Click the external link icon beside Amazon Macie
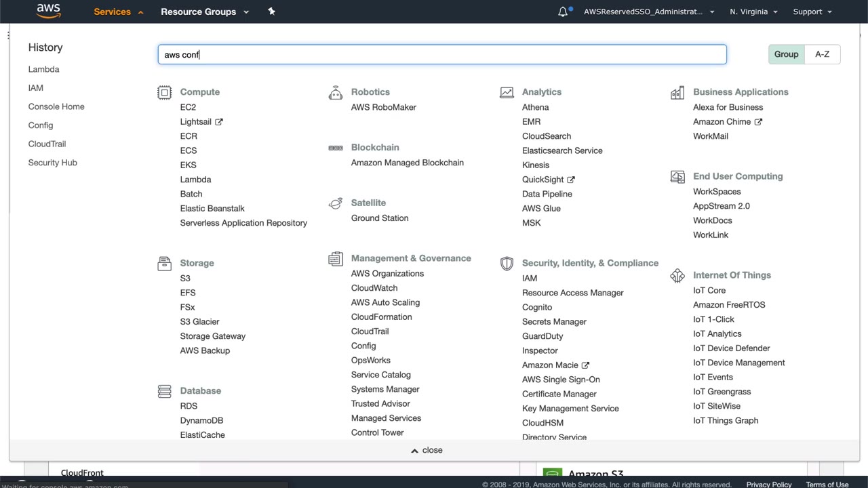 (586, 365)
